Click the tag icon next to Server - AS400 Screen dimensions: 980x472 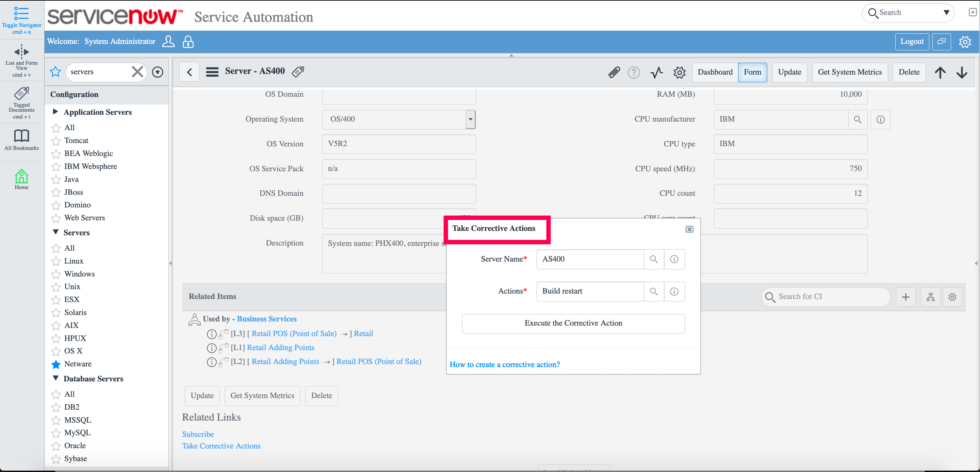coord(298,72)
